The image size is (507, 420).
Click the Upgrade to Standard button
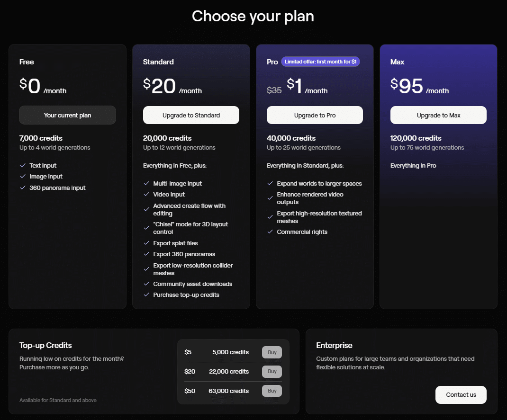point(191,115)
